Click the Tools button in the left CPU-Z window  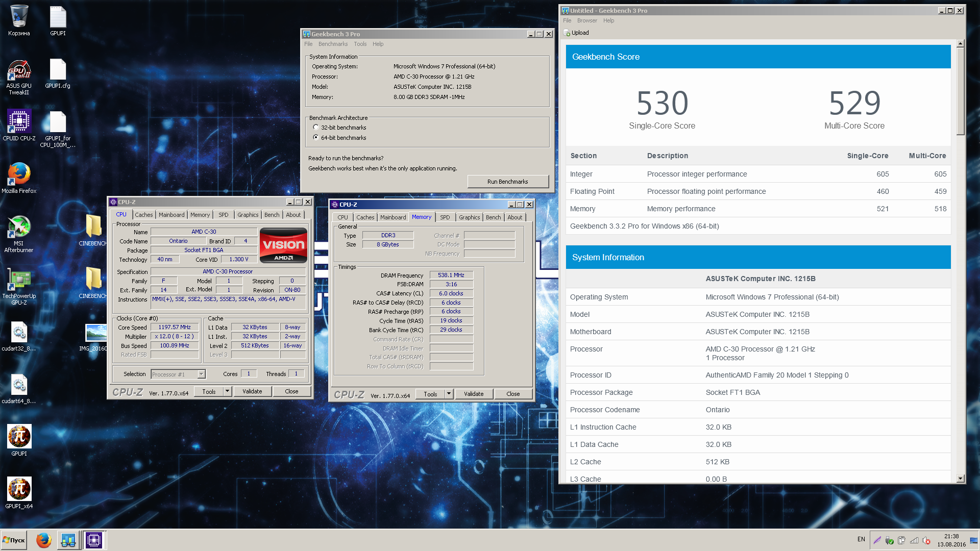pyautogui.click(x=209, y=391)
